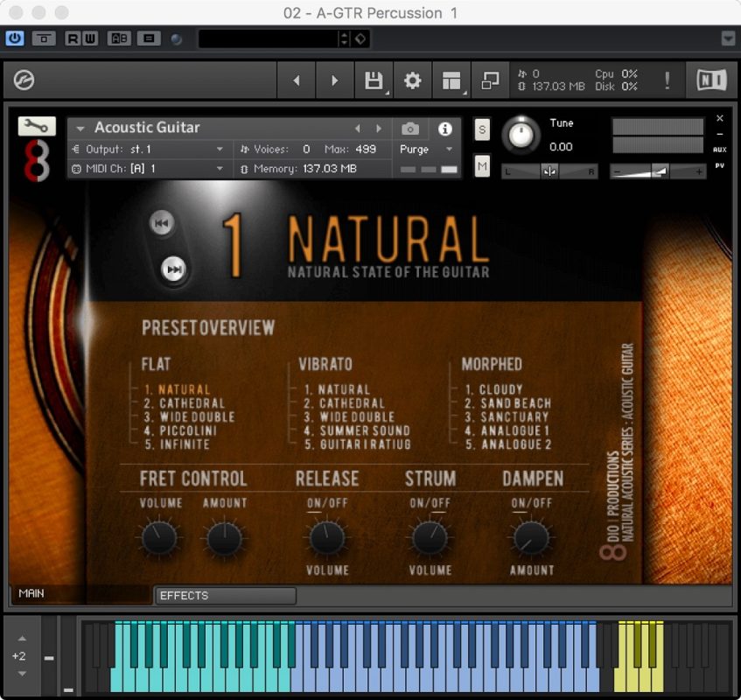Shift keyboard octave up arrow
The image size is (741, 700).
pos(22,639)
